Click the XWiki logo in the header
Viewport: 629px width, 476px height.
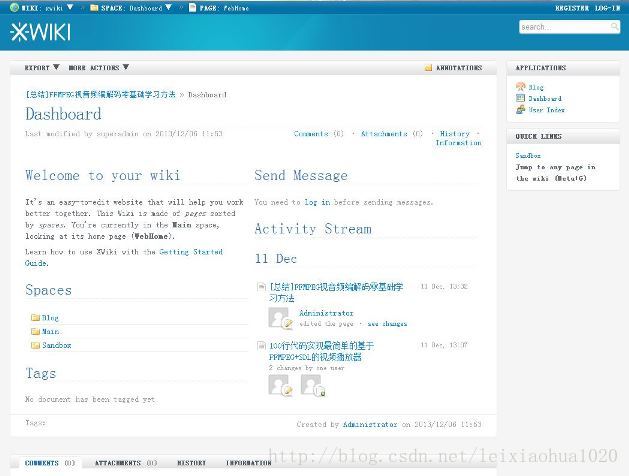(41, 32)
